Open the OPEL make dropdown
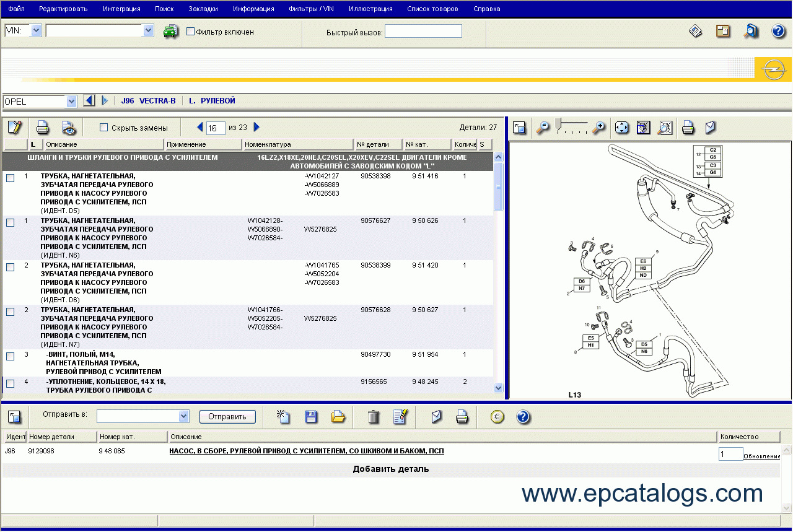Screen dimensions: 793x532 click(71, 102)
